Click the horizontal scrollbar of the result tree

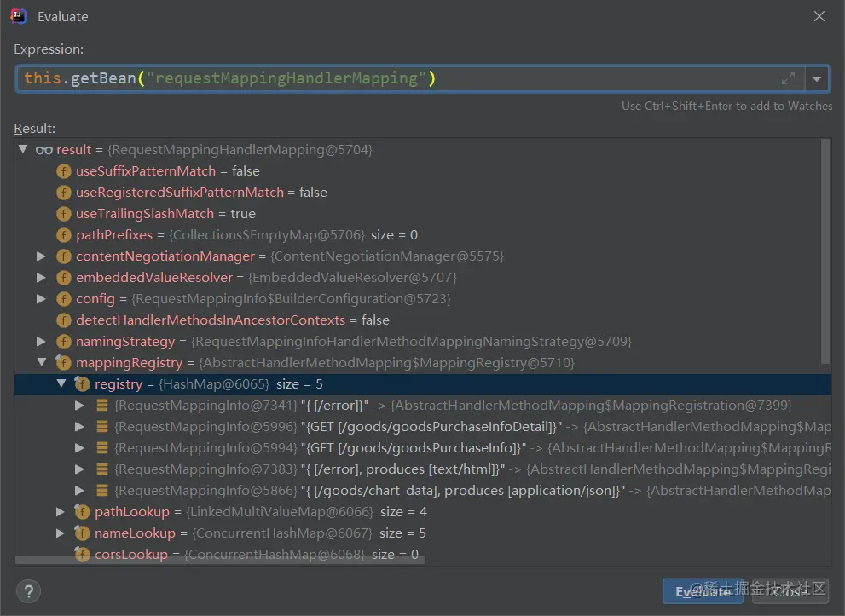tap(220, 560)
